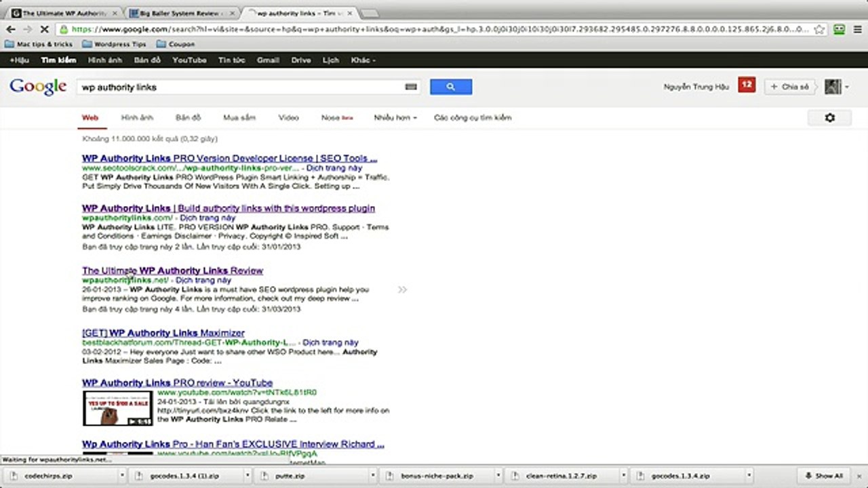The image size is (868, 488).
Task: Select the Hình ảnh search tab below search box
Action: tap(137, 118)
